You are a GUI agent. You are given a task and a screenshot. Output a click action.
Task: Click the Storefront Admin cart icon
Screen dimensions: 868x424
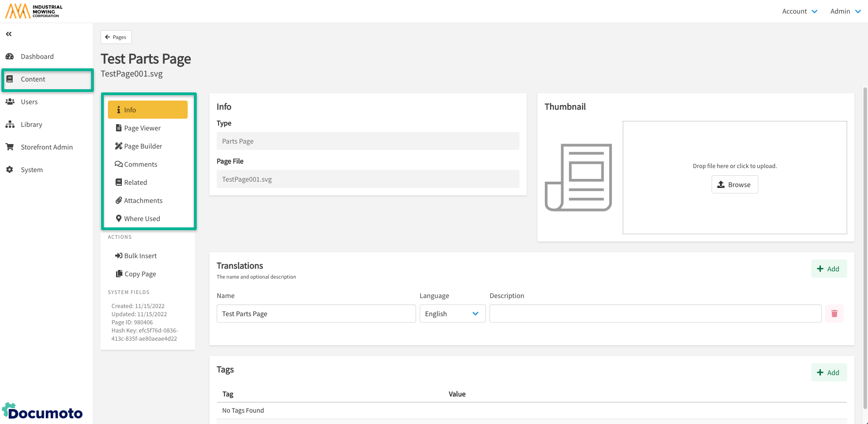(x=10, y=147)
